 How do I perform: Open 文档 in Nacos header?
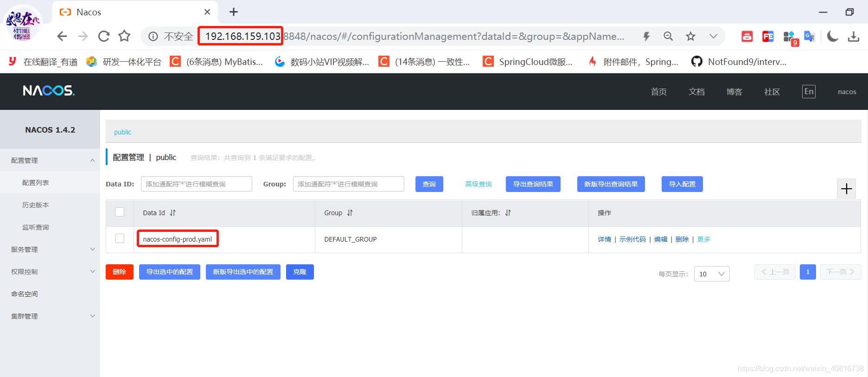pos(696,92)
